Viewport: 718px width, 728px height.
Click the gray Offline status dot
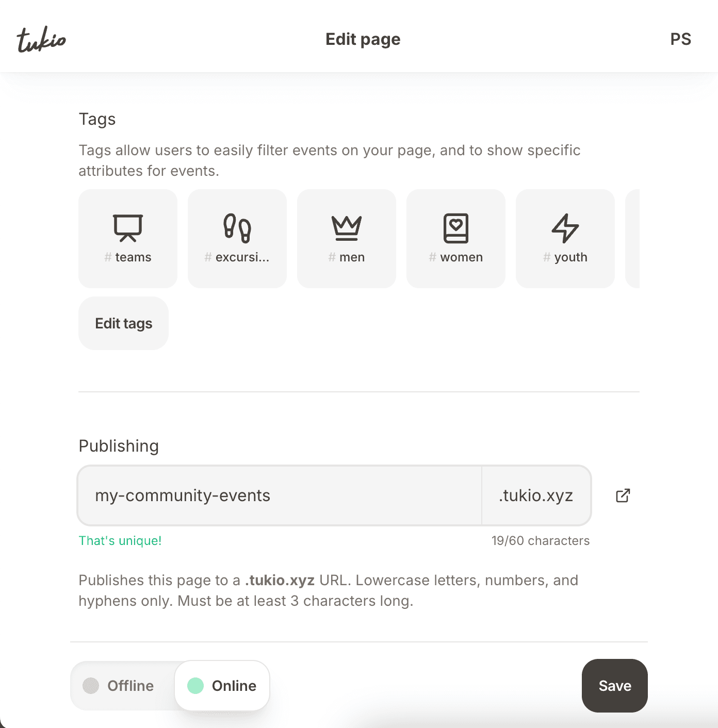pyautogui.click(x=91, y=686)
